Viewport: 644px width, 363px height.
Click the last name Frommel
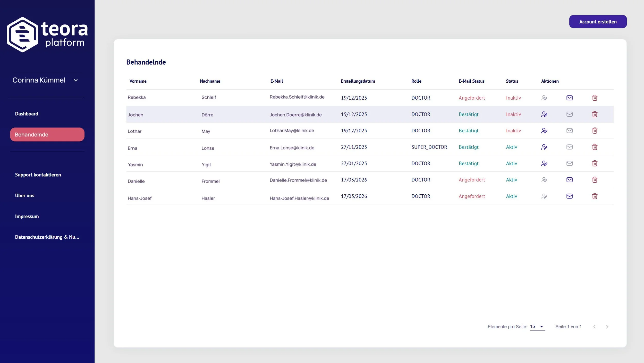(x=210, y=181)
